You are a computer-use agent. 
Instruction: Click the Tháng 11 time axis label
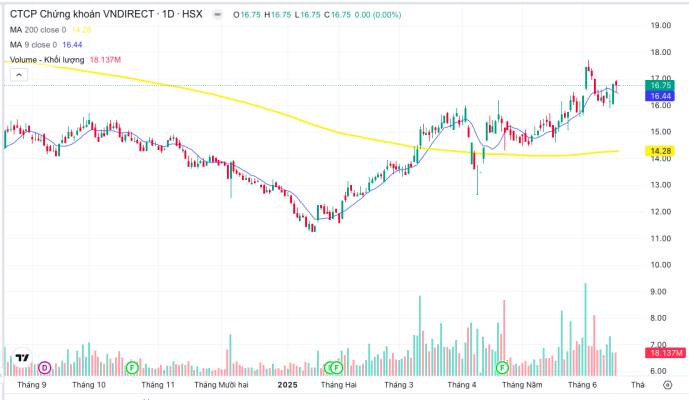tap(158, 385)
